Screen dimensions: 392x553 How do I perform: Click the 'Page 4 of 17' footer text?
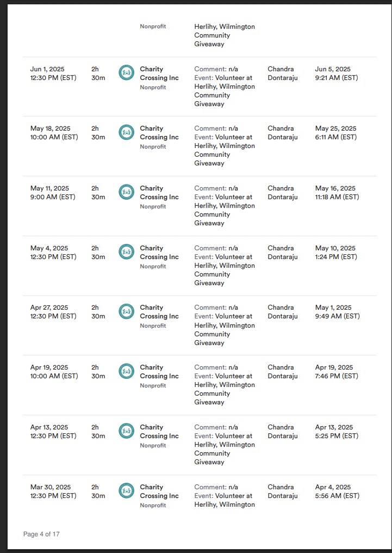(x=41, y=534)
